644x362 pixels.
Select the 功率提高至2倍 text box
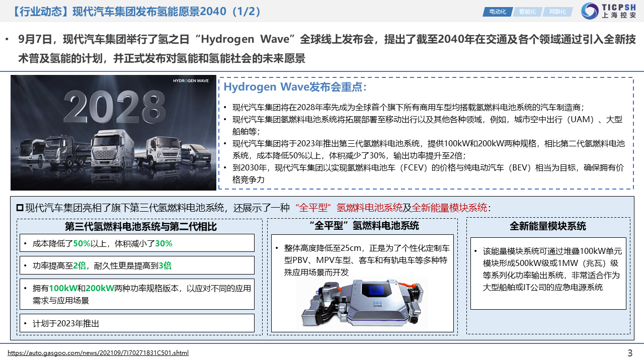(x=137, y=265)
